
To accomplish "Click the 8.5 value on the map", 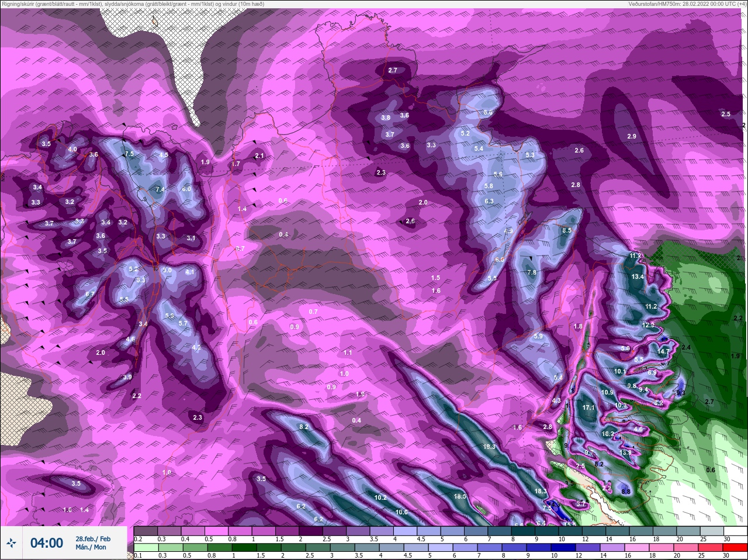I will coord(566,230).
